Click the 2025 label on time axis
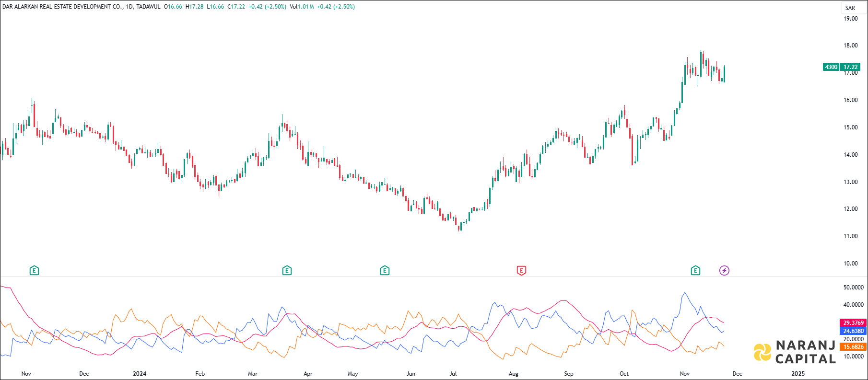This screenshot has width=868, height=380. (798, 374)
